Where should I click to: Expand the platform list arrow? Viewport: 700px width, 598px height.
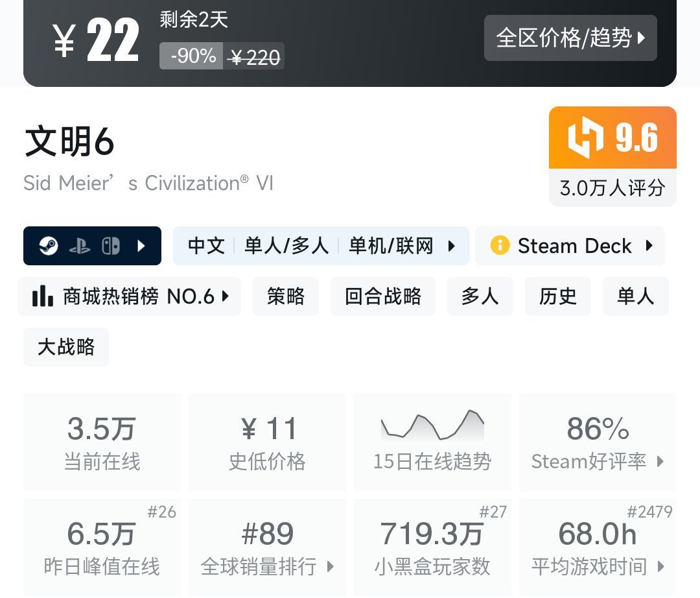141,246
